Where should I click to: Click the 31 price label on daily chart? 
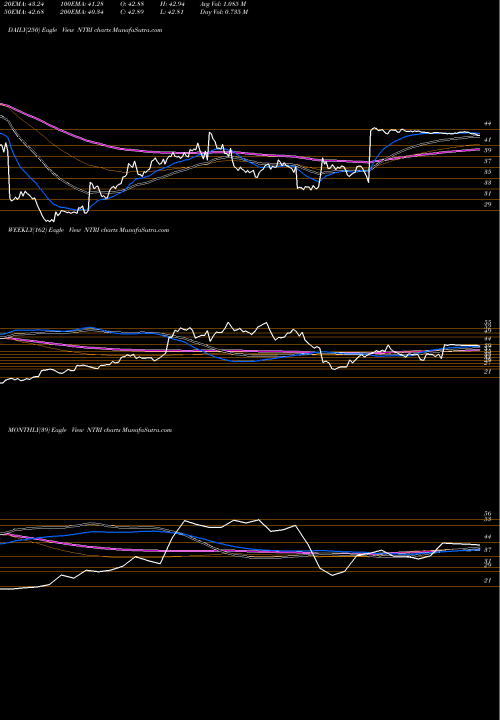488,194
